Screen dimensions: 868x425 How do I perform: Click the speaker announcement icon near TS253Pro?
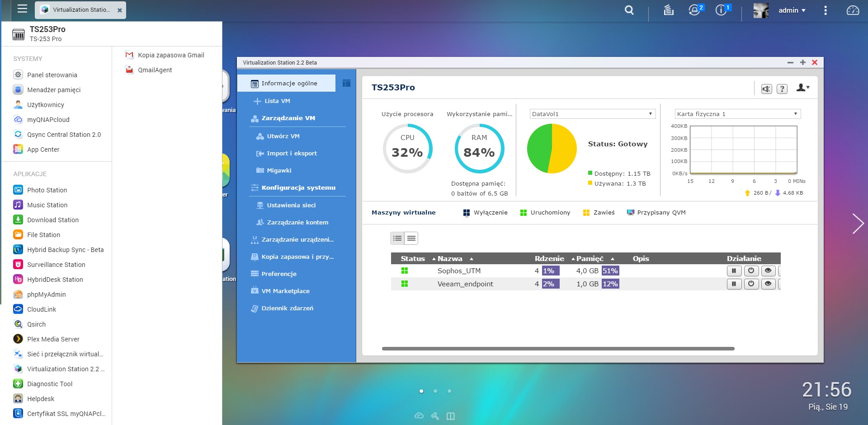(x=766, y=89)
